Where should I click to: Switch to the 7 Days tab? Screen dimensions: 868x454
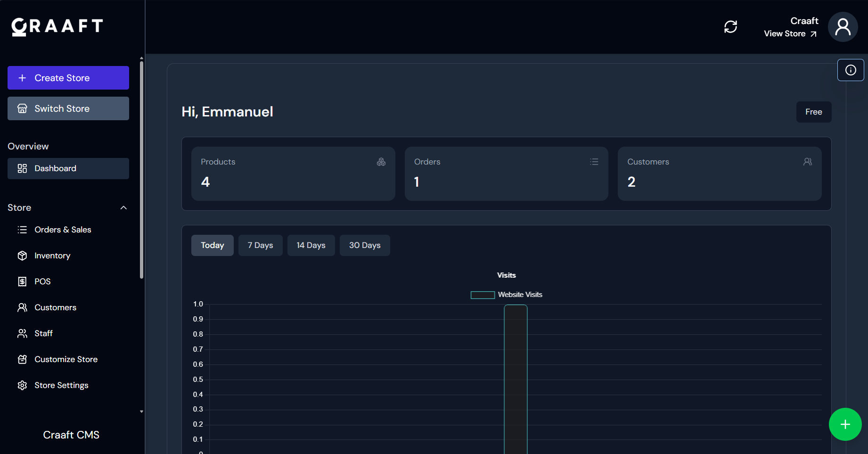pyautogui.click(x=260, y=245)
